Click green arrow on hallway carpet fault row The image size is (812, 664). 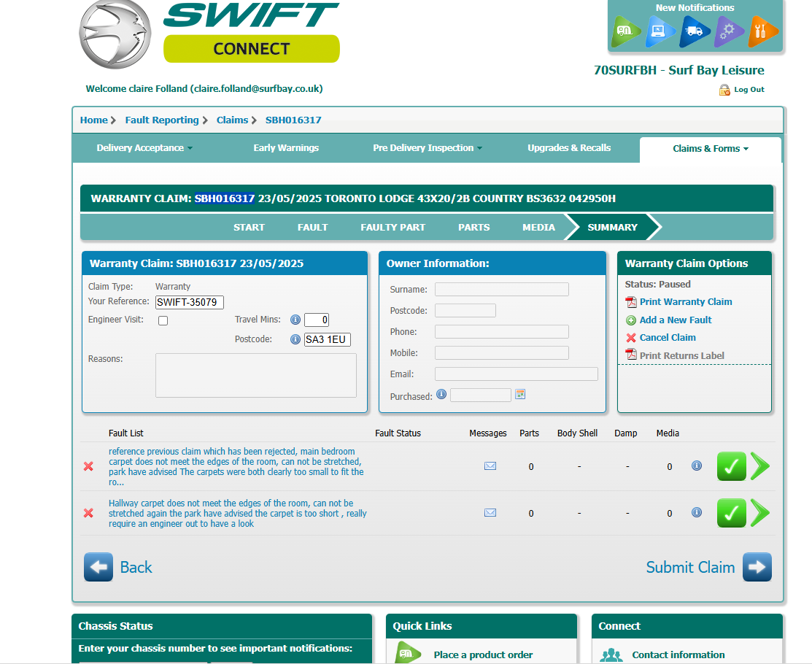pyautogui.click(x=760, y=513)
